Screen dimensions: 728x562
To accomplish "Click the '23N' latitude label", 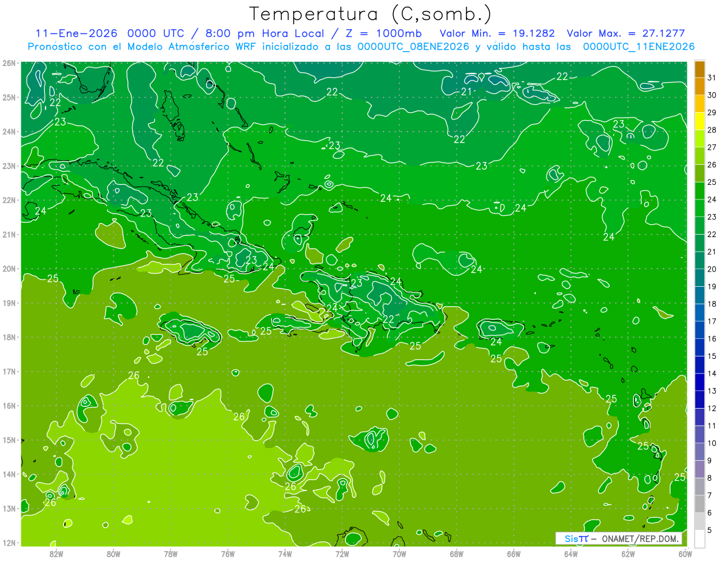I will pyautogui.click(x=9, y=166).
